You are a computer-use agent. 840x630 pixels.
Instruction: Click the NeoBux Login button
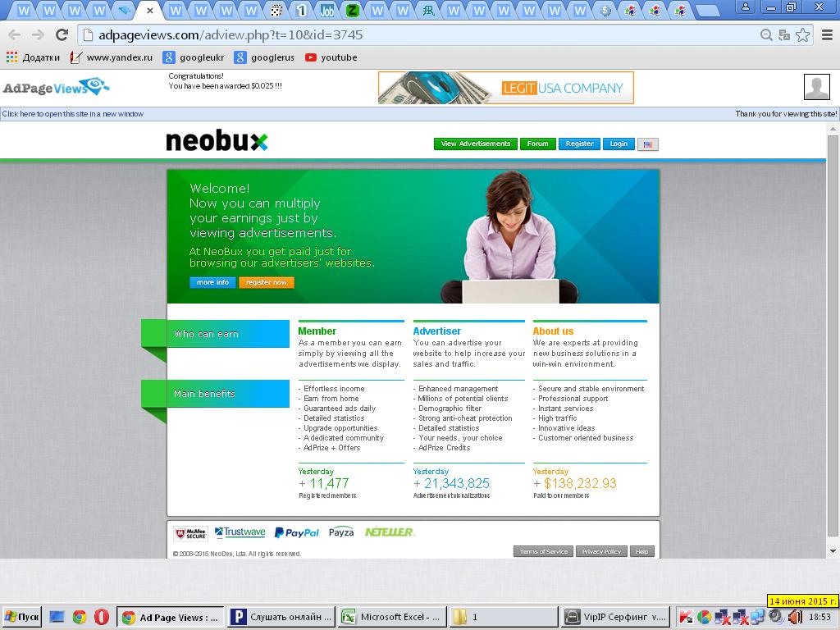pos(619,144)
